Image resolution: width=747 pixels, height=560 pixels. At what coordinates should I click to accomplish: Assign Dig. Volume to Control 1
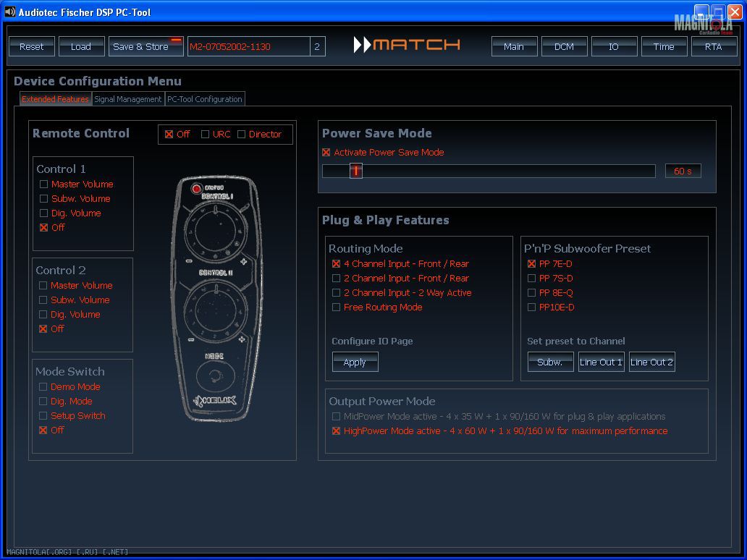(x=44, y=213)
